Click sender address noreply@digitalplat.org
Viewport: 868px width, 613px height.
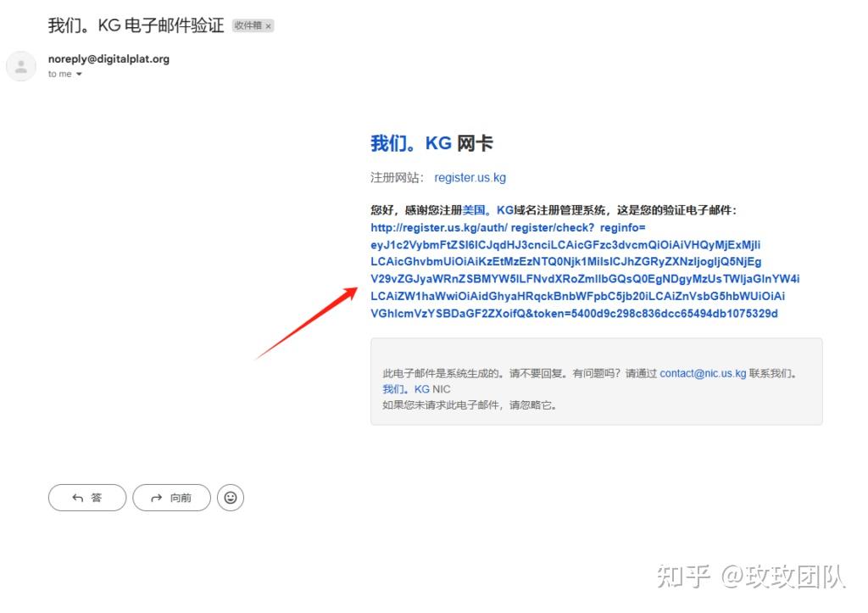click(x=108, y=59)
